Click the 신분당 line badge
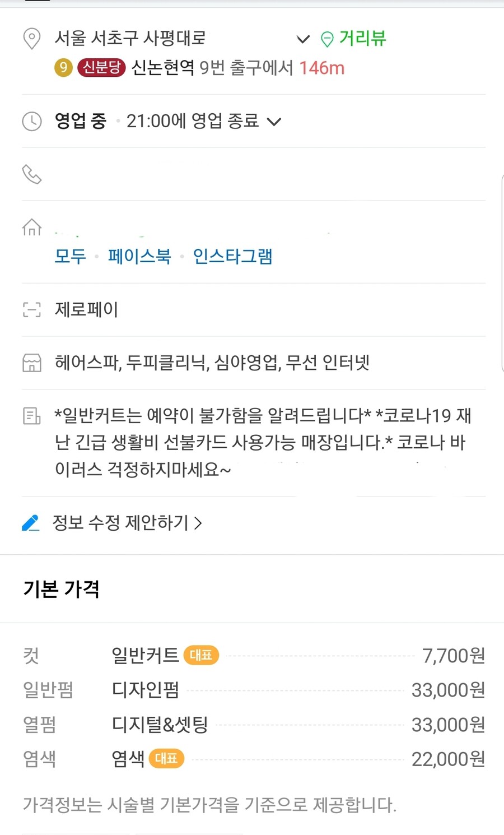The image size is (504, 835). [x=101, y=68]
